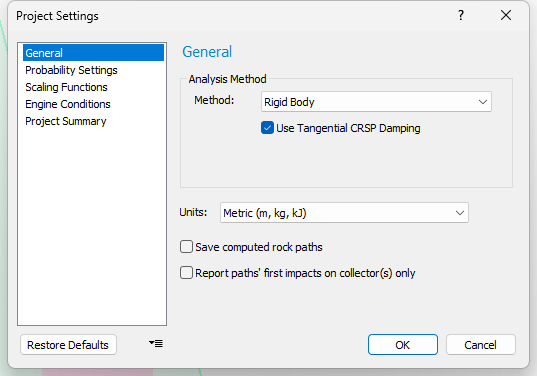537x376 pixels.
Task: Click the Cancel button
Action: pos(480,344)
